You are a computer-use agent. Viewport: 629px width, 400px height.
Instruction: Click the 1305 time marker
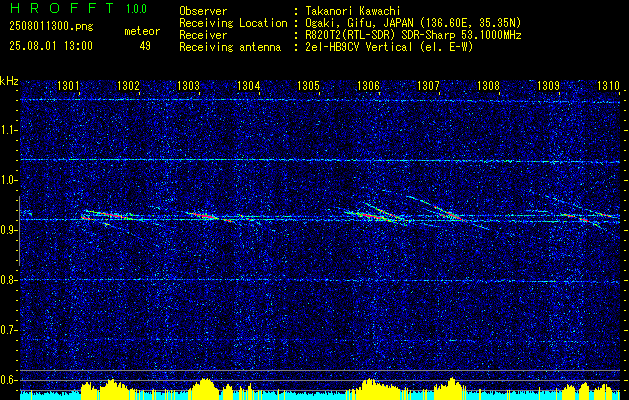[x=308, y=85]
